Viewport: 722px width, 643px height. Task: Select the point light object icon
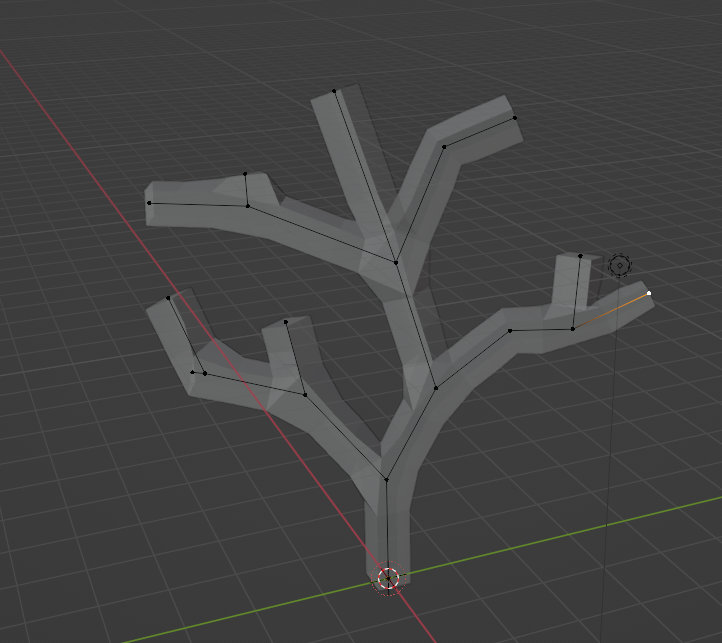point(620,265)
